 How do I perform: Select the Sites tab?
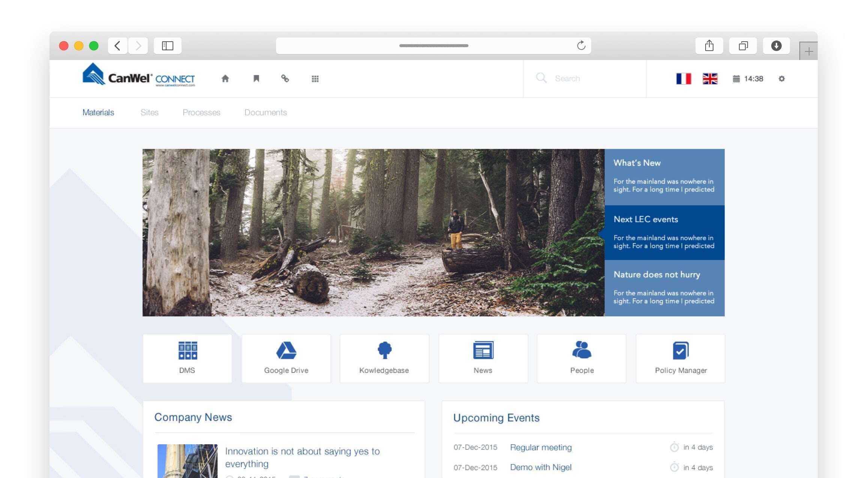click(x=149, y=113)
